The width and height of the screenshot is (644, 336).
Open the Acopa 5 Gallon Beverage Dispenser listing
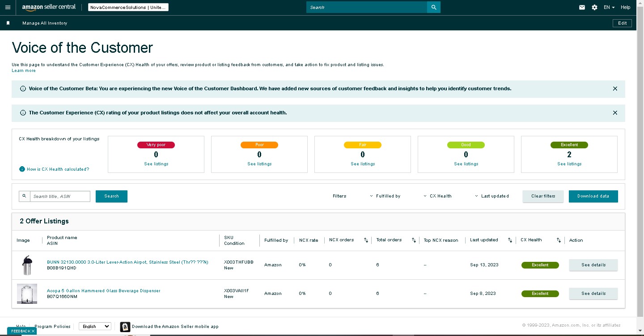click(x=103, y=291)
